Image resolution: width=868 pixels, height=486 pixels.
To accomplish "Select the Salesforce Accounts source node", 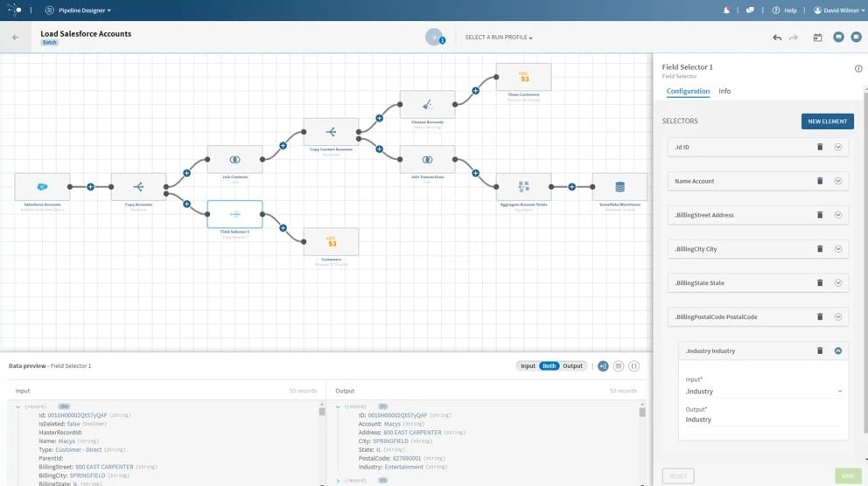I will coord(42,187).
